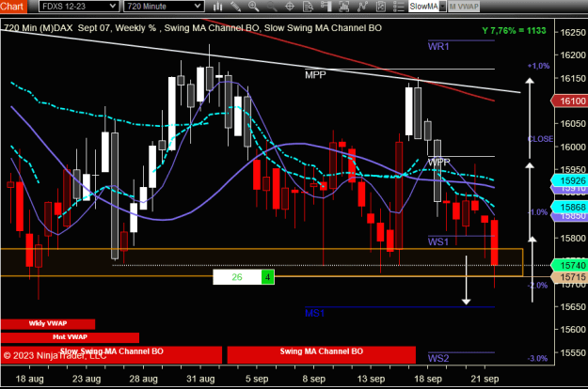Toggle the Wkly VWAP red button
Image resolution: width=588 pixels, height=389 pixels.
pos(48,324)
